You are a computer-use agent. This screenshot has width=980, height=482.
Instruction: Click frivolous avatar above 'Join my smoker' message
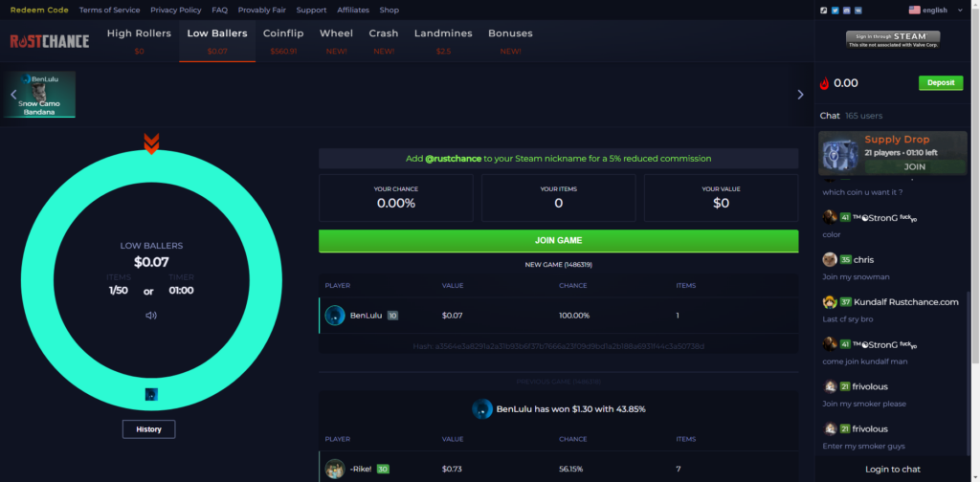click(x=830, y=386)
